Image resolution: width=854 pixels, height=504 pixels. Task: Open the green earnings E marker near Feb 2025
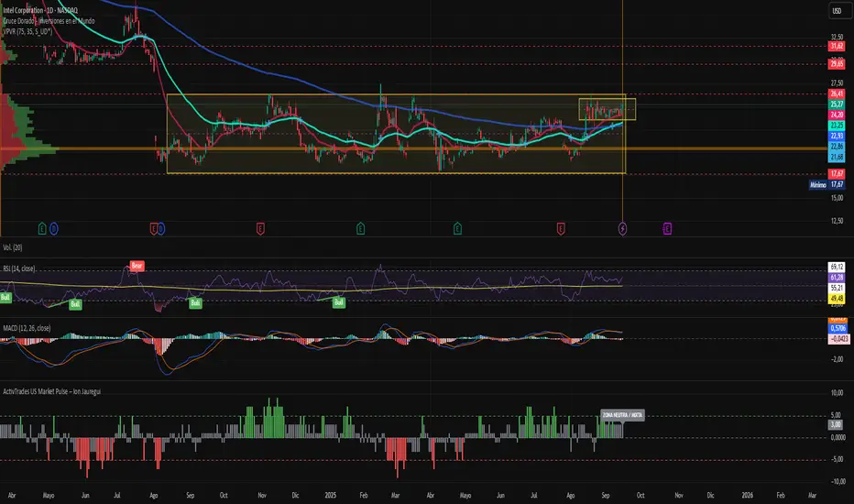(x=360, y=229)
